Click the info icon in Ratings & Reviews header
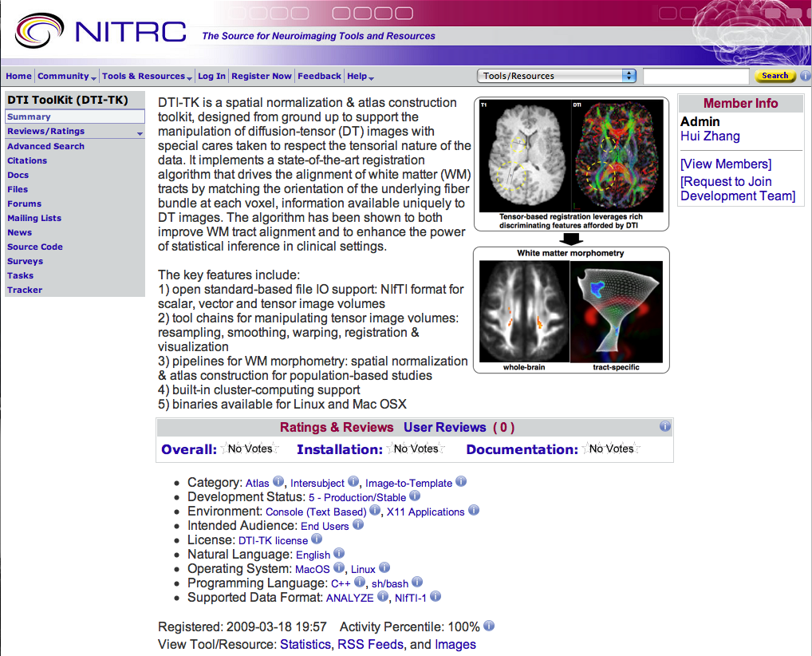 click(x=665, y=427)
